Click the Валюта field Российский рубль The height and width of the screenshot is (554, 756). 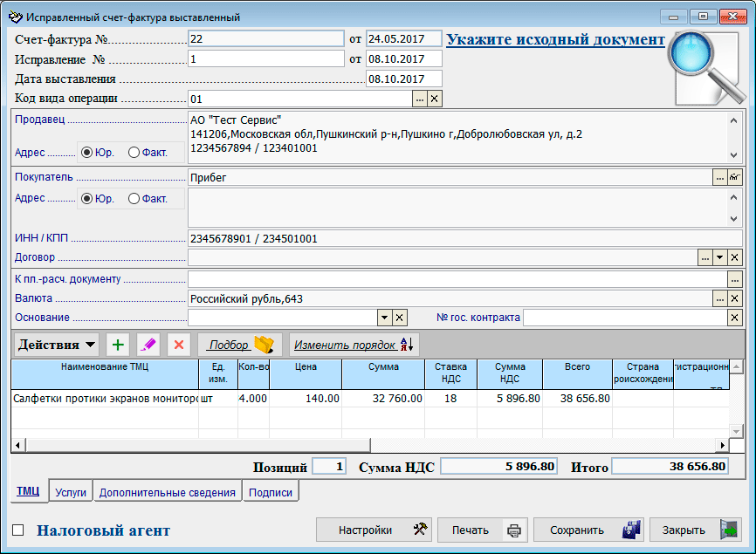tap(450, 298)
